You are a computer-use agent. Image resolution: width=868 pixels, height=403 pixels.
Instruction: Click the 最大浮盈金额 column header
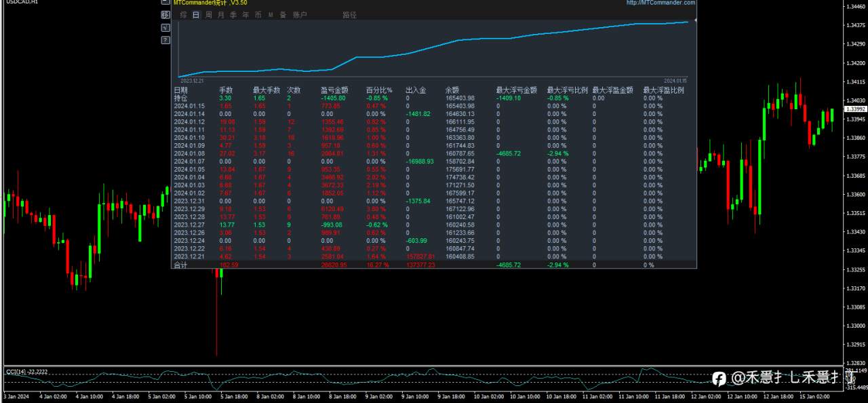[x=613, y=90]
